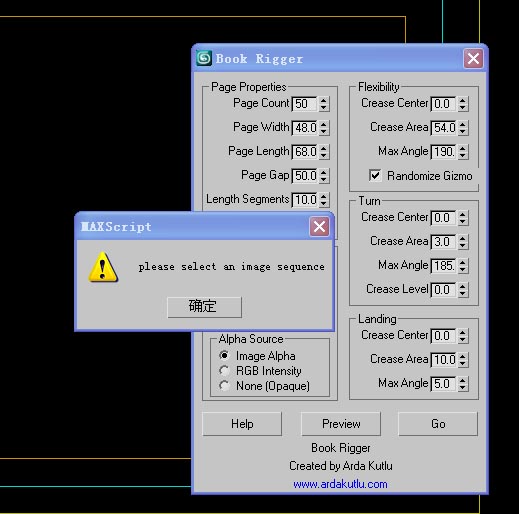The width and height of the screenshot is (519, 514).
Task: Select the None (Opaque) radio option
Action: point(224,386)
